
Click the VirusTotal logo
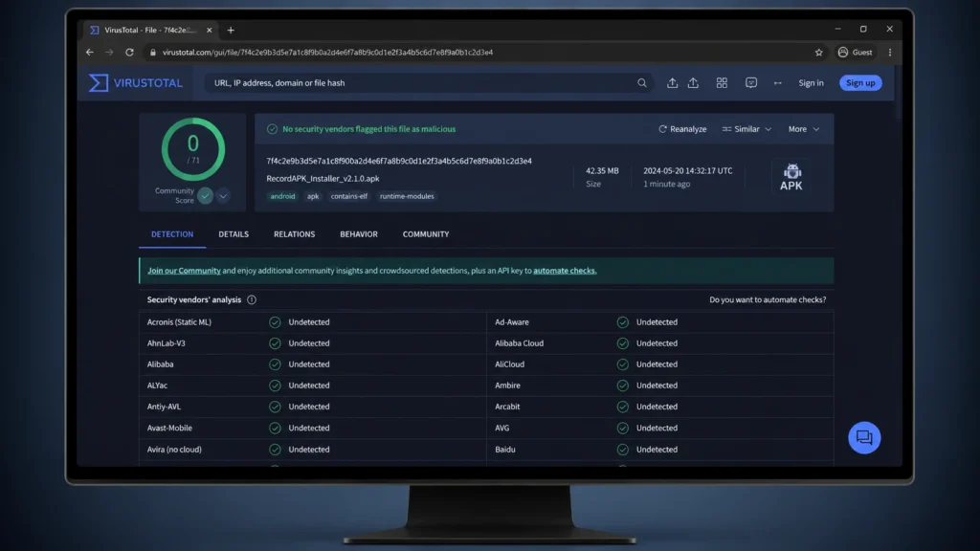pyautogui.click(x=136, y=82)
